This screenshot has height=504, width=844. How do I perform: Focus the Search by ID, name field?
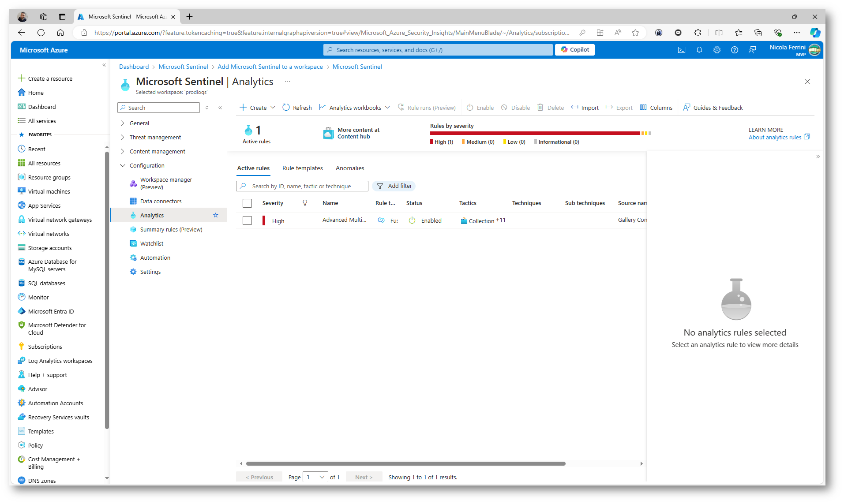pyautogui.click(x=302, y=186)
